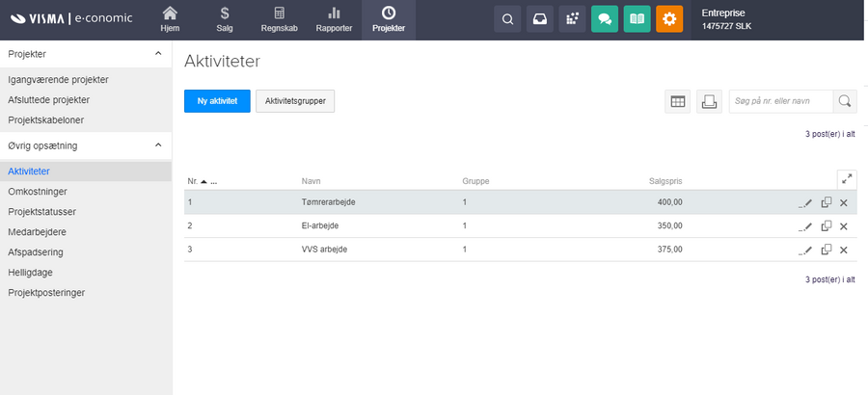Open the inbox tray icon
Viewport: 868px width, 395px height.
click(540, 19)
